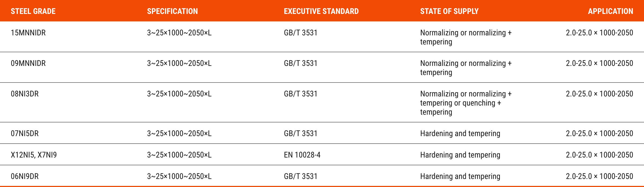Viewport: 644px width, 187px height.
Task: Click the specification cell in the 09MNNIDR row
Action: [179, 63]
